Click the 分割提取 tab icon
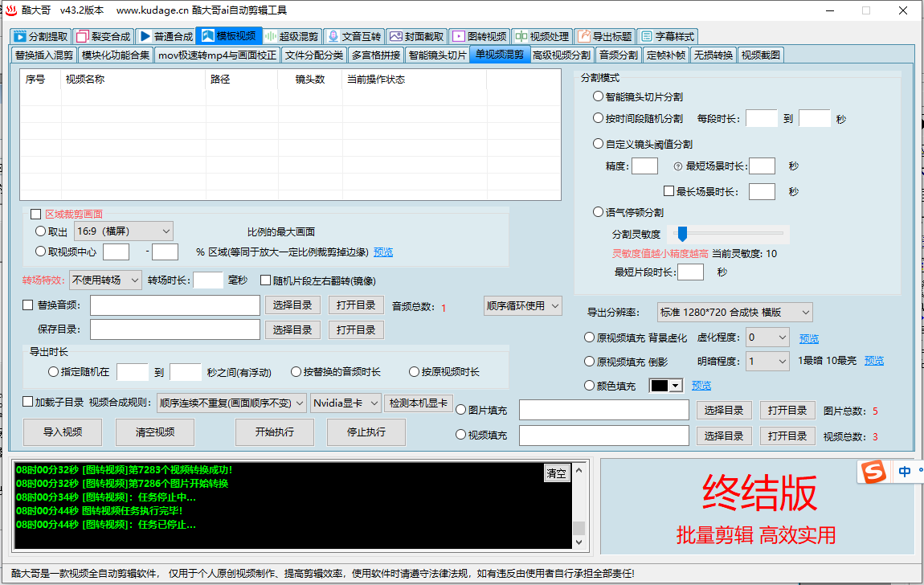924x585 pixels. (20, 36)
